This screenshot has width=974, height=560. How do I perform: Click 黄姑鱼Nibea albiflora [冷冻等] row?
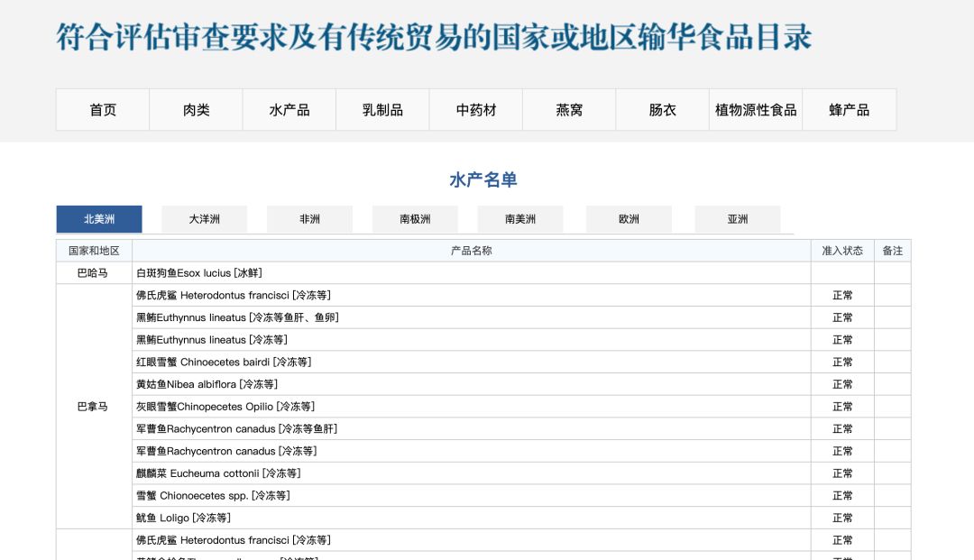472,384
